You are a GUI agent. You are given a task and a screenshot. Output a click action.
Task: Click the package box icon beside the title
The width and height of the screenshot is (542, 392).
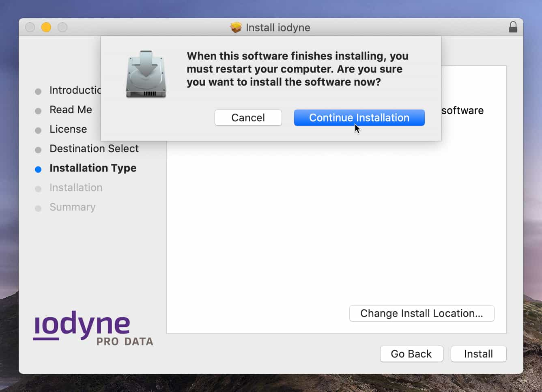coord(236,28)
